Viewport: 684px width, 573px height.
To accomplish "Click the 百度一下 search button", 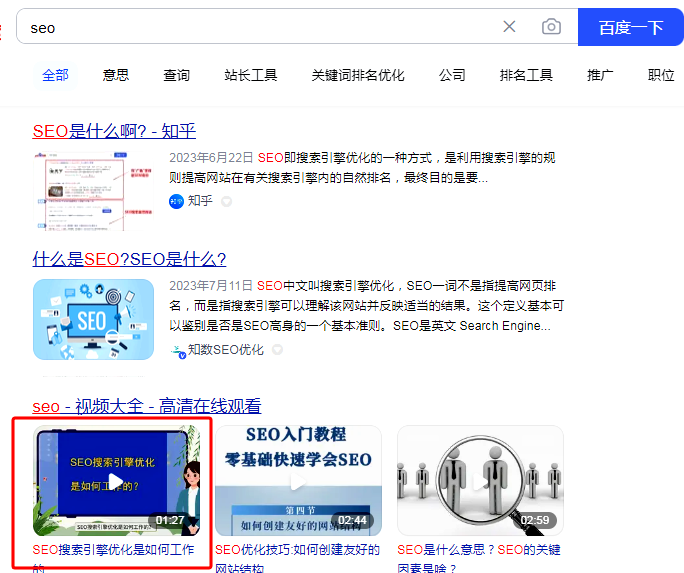I will click(630, 27).
